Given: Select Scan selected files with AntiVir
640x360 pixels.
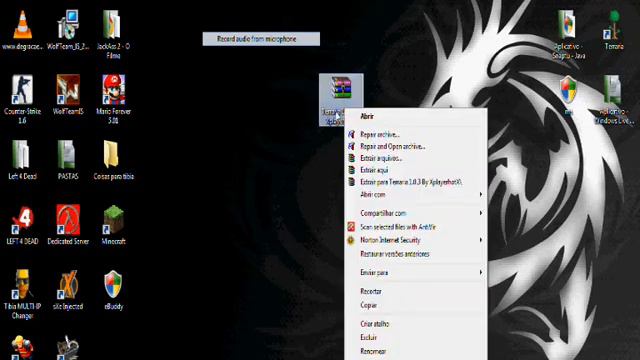Looking at the screenshot, I should pyautogui.click(x=416, y=227).
